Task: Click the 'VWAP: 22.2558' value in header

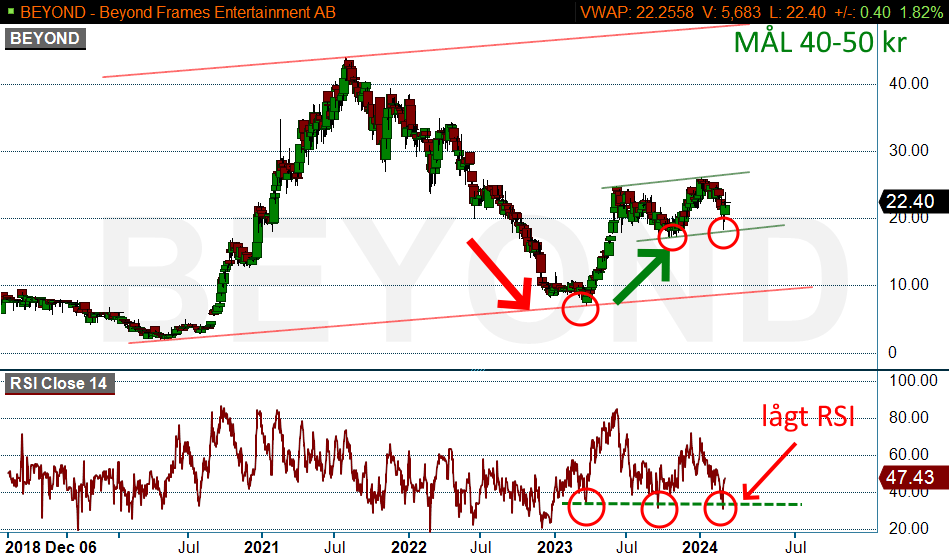Action: click(637, 12)
